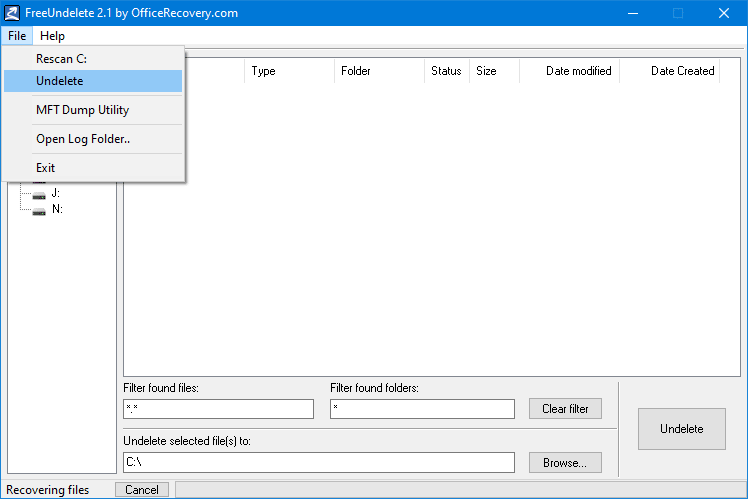Screen dimensions: 748x499
Task: Minimize the FreeUndelete window
Action: [633, 13]
